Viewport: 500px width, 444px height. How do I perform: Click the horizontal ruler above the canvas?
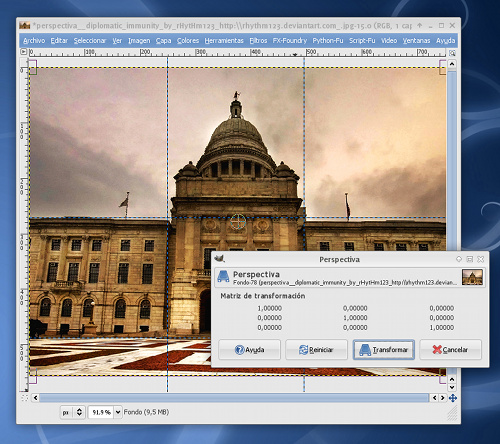[237, 52]
